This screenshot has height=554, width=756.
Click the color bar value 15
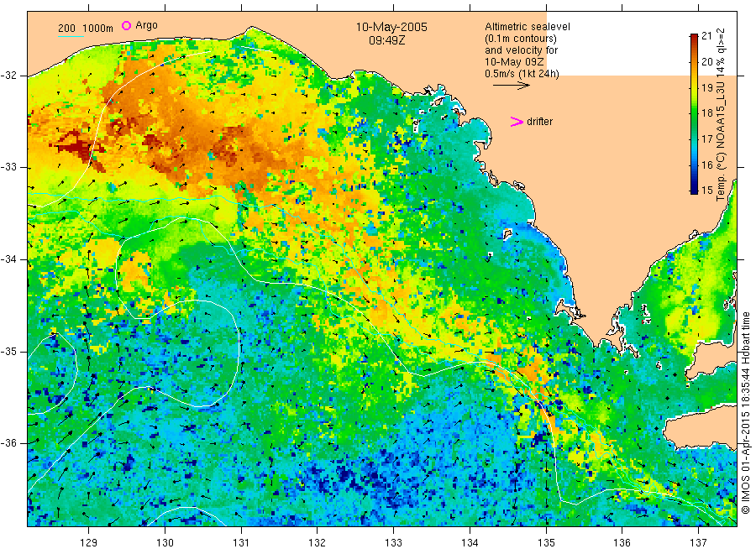pos(706,191)
